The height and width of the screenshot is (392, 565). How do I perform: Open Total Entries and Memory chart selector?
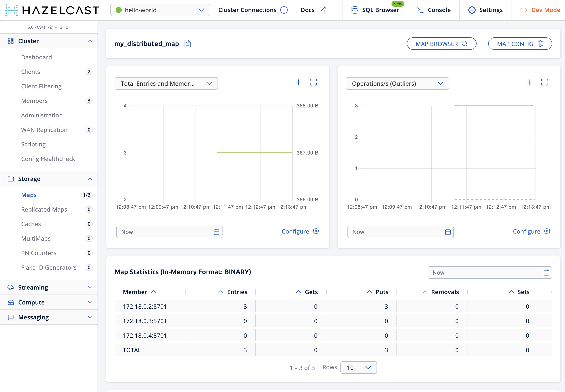point(166,84)
